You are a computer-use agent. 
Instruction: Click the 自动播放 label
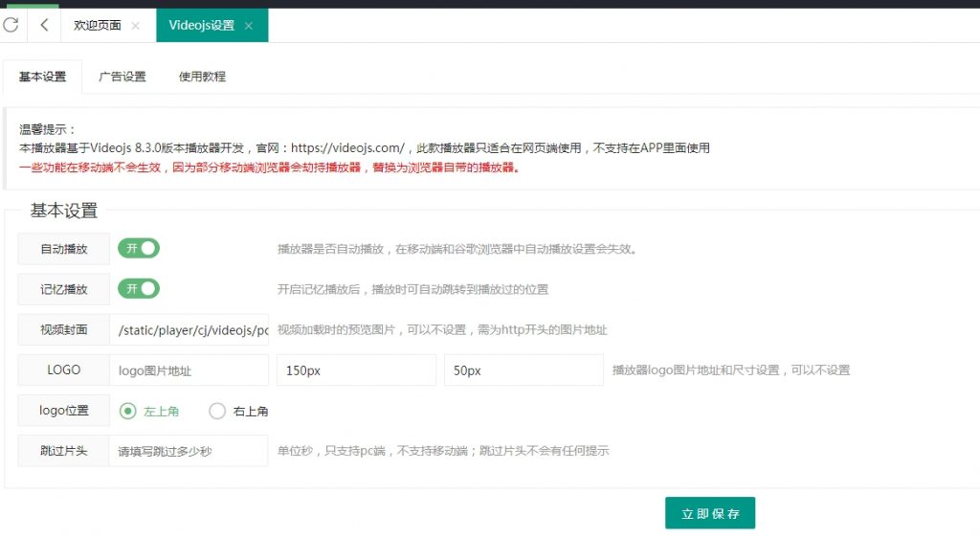[64, 249]
